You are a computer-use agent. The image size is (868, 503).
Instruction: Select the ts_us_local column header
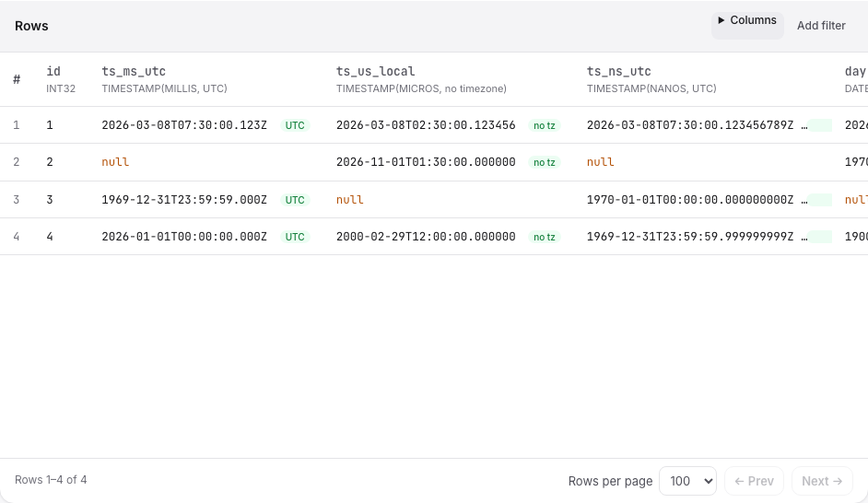[x=375, y=71]
